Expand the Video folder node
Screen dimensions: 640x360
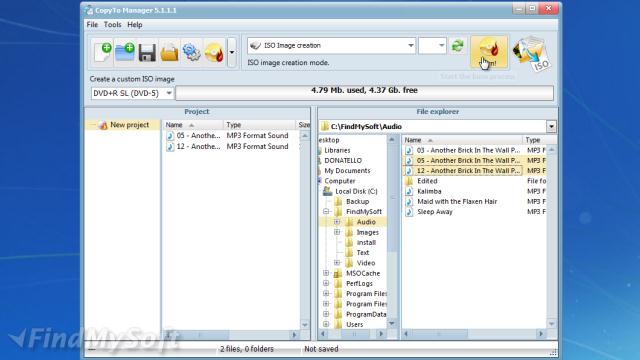(337, 263)
